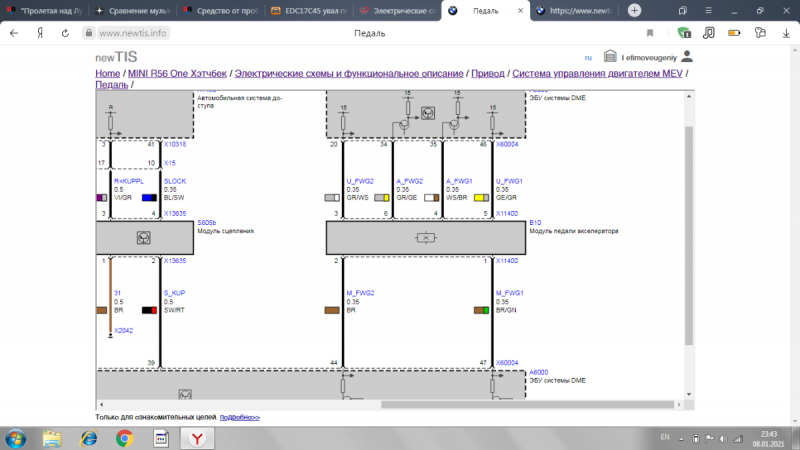The height and width of the screenshot is (450, 800).
Task: Reload the page with the refresh icon
Action: click(x=64, y=33)
